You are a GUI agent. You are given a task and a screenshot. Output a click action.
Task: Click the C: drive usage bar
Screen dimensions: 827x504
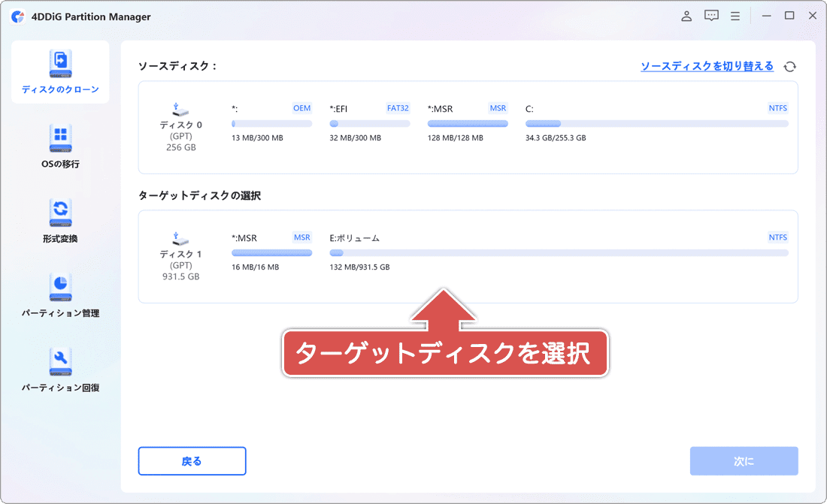click(x=656, y=122)
